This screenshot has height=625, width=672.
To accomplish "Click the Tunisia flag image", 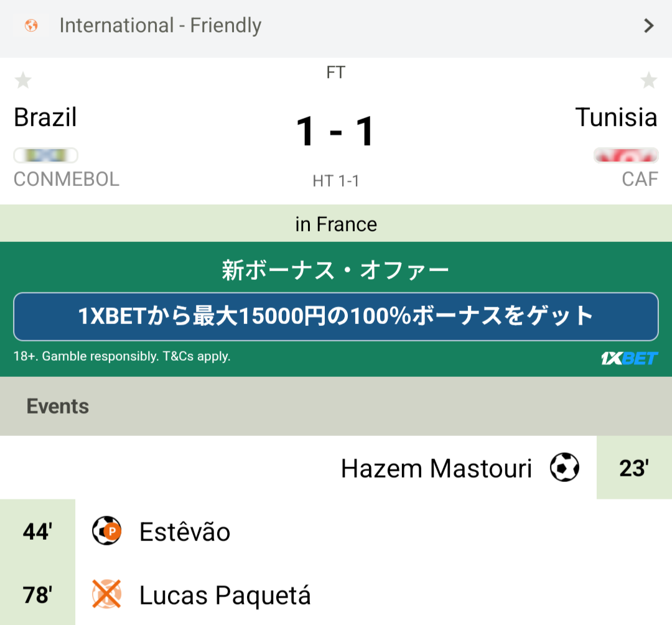I will click(x=626, y=155).
